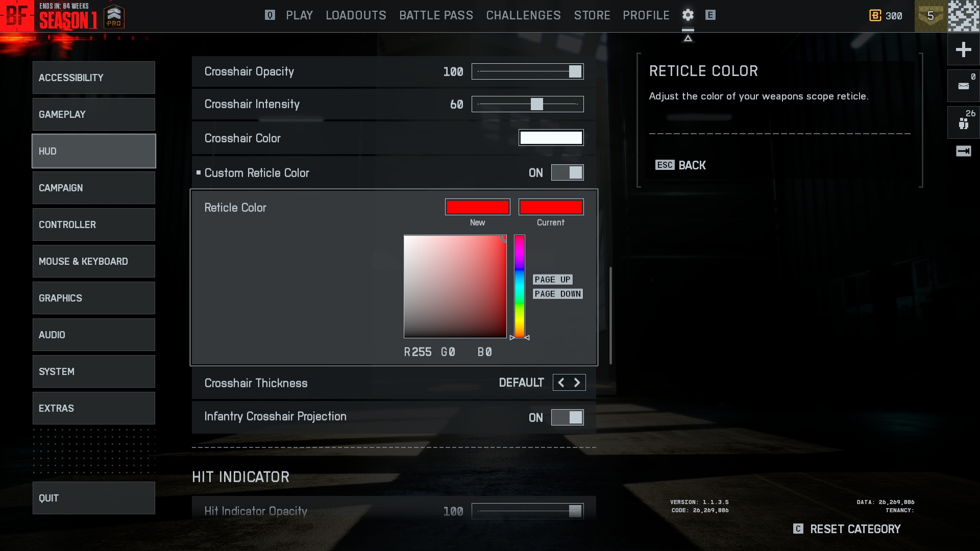The width and height of the screenshot is (980, 551).
Task: Select previous Crosshair Thickness with left chevron
Action: pyautogui.click(x=561, y=383)
